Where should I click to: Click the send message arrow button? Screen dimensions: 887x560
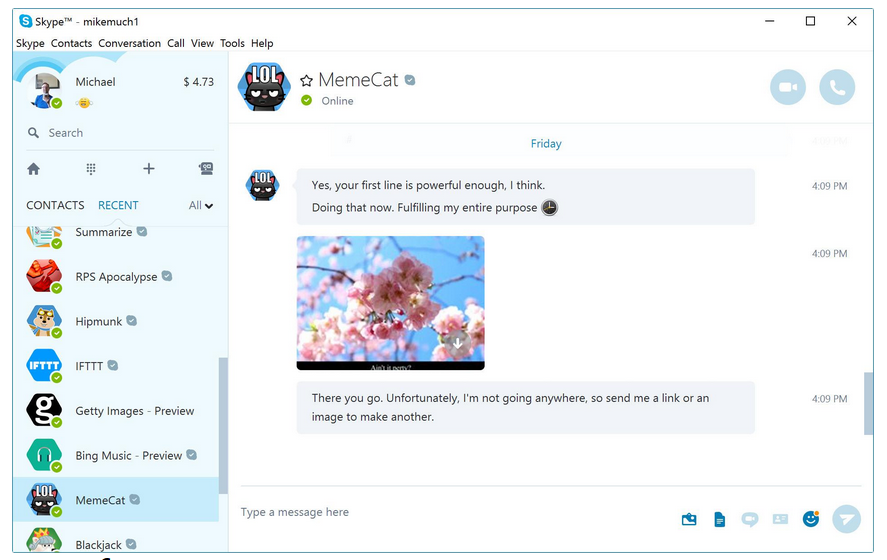(x=846, y=519)
